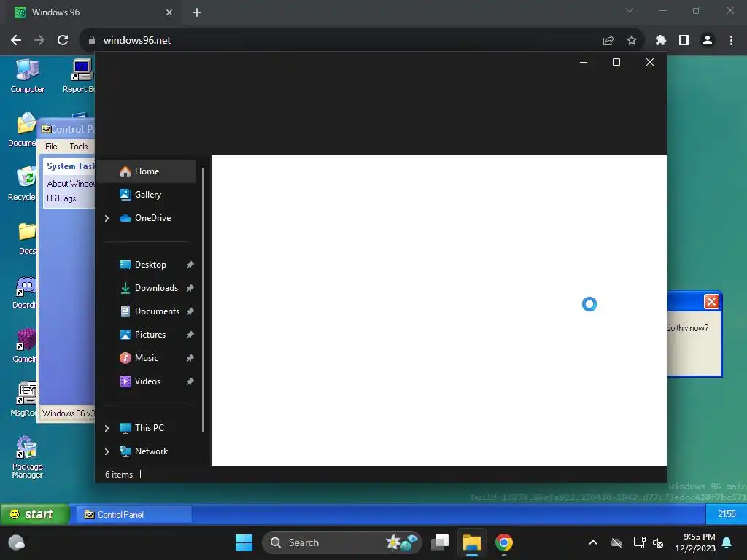Click About Windows link in Control Panel

point(71,184)
